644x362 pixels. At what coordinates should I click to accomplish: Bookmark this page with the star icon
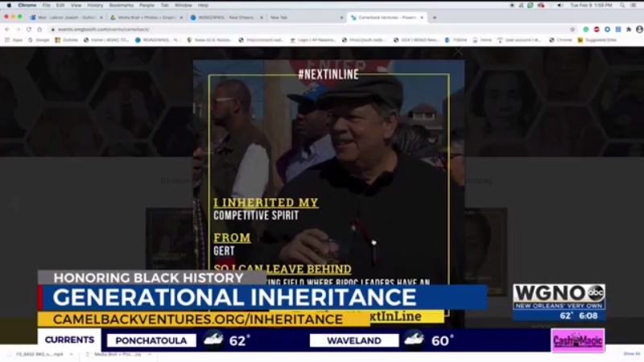[572, 30]
